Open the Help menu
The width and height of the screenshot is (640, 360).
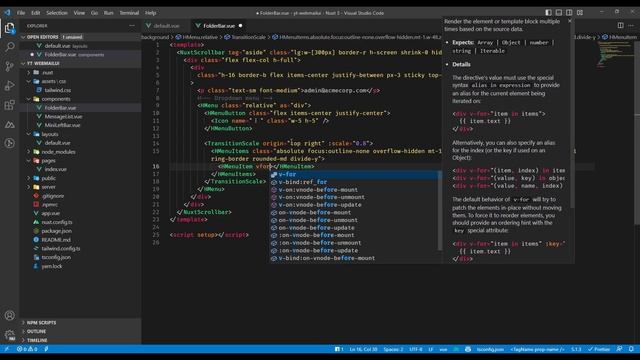tap(151, 13)
